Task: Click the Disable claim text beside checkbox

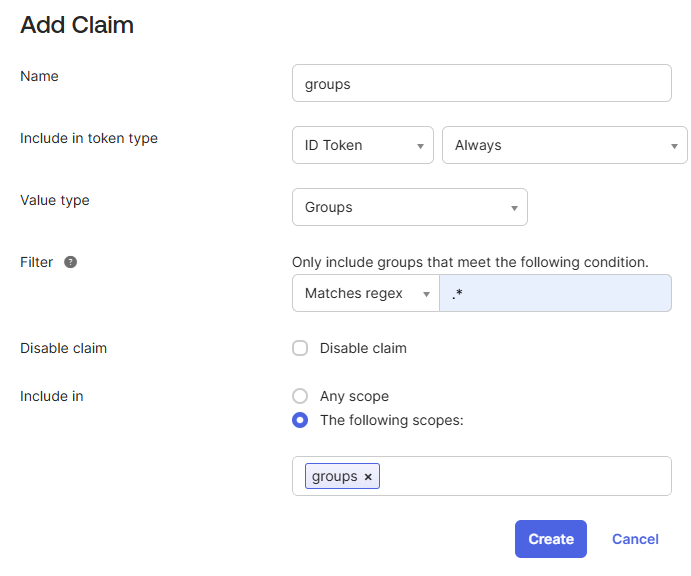Action: (x=363, y=348)
